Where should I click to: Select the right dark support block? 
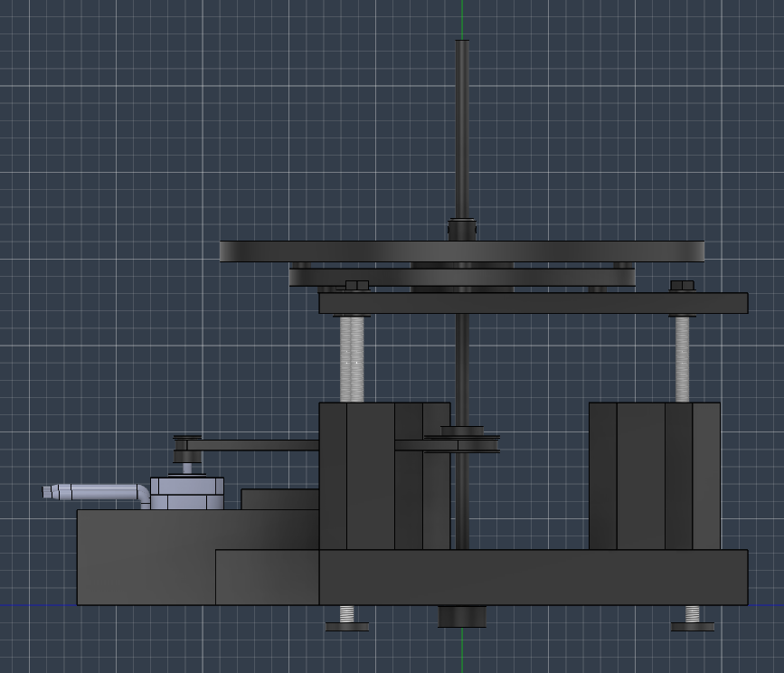pyautogui.click(x=655, y=476)
